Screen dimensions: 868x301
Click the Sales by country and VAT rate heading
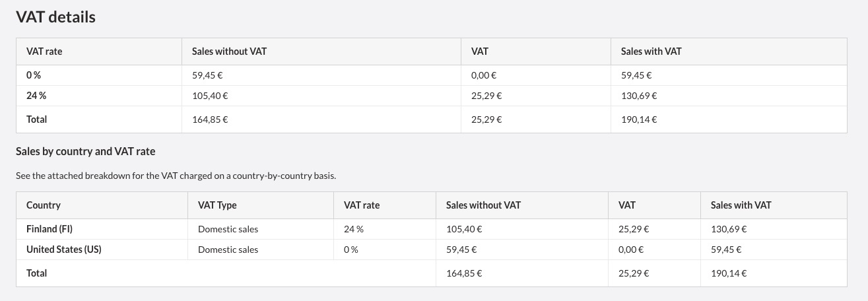pos(86,151)
